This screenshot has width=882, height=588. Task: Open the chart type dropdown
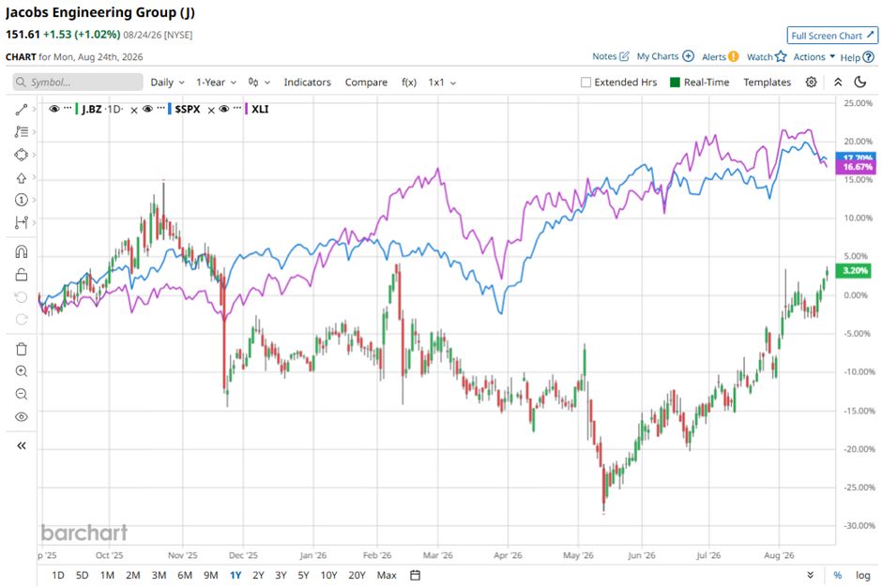(259, 83)
